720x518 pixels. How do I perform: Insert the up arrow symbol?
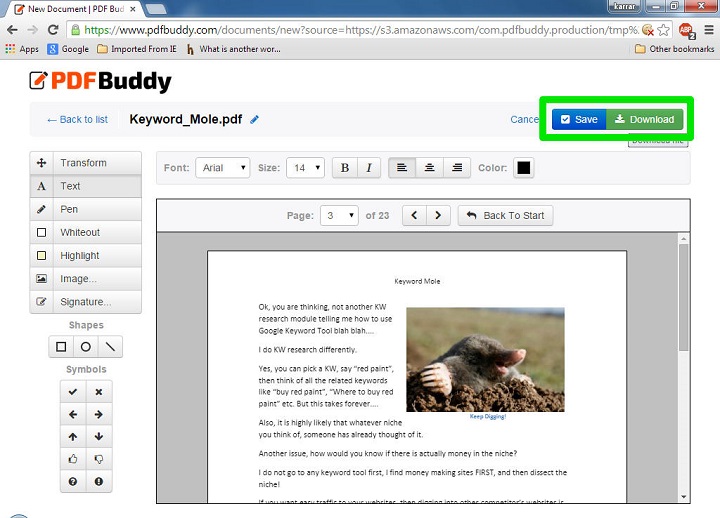[73, 437]
